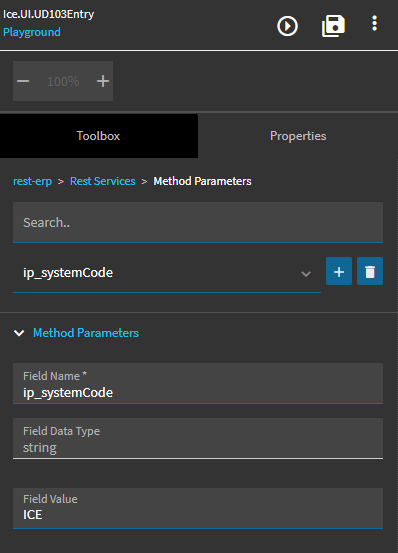Switch to the Toolbox tab
This screenshot has width=398, height=553.
click(x=99, y=136)
